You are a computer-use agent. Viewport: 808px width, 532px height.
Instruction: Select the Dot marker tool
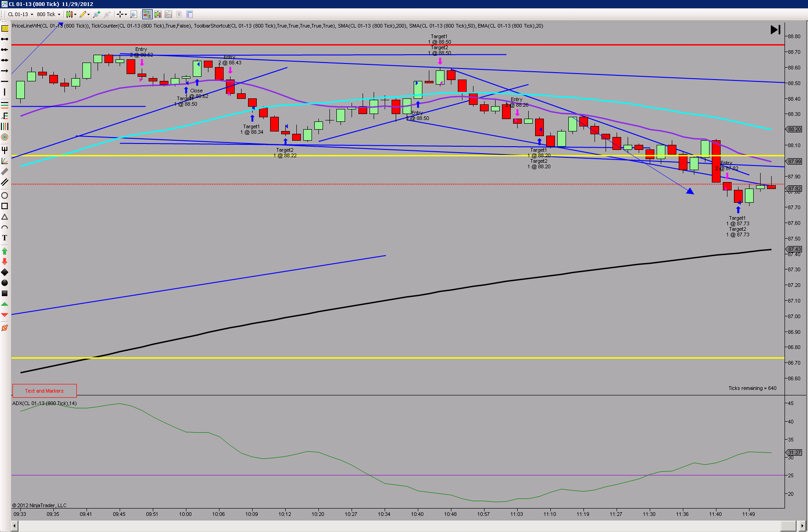coord(5,283)
